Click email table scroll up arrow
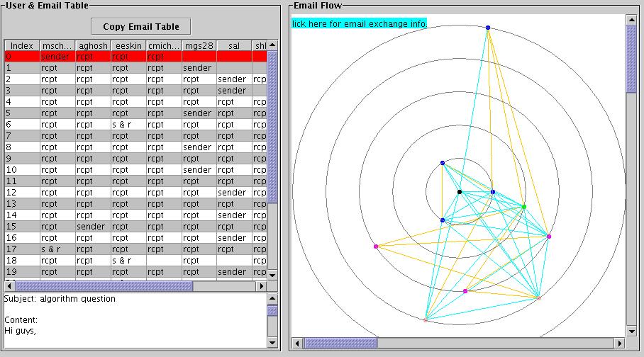Image resolution: width=644 pixels, height=357 pixels. pos(272,45)
